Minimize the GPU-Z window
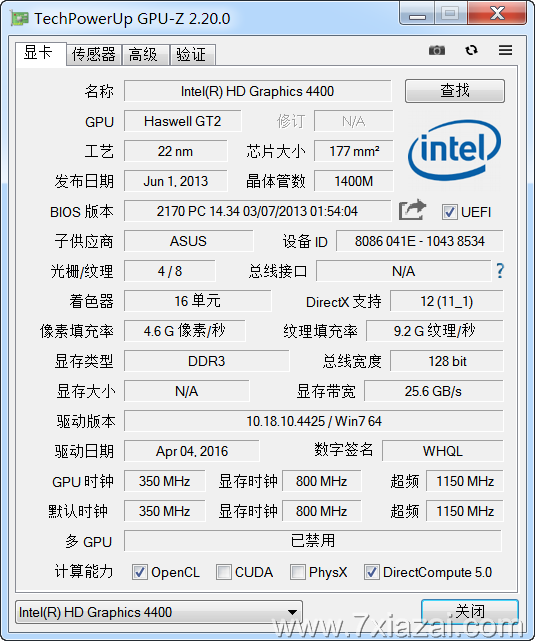 point(417,14)
